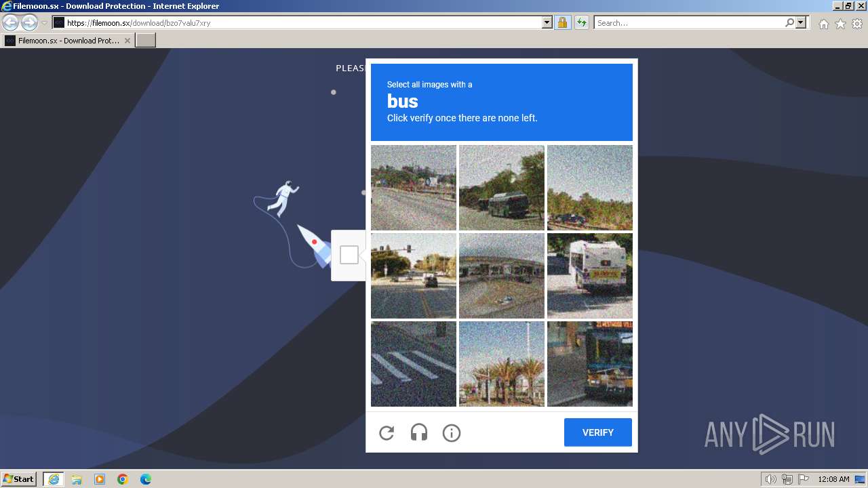Expand the recent pages dropdown next to Forward

pos(45,22)
